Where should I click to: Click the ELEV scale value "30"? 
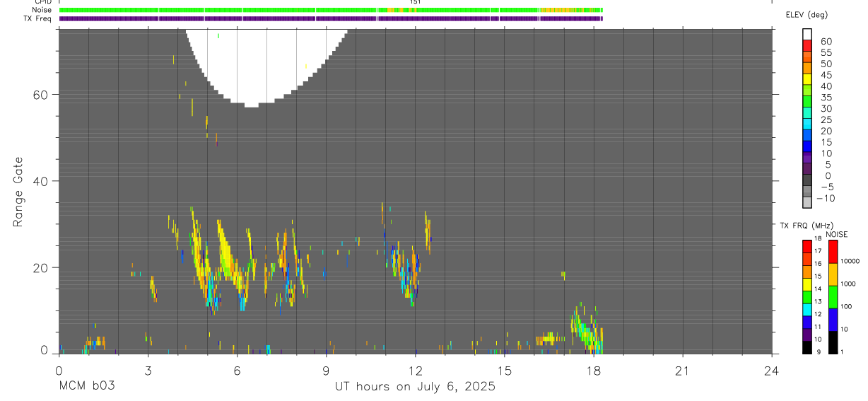[825, 108]
